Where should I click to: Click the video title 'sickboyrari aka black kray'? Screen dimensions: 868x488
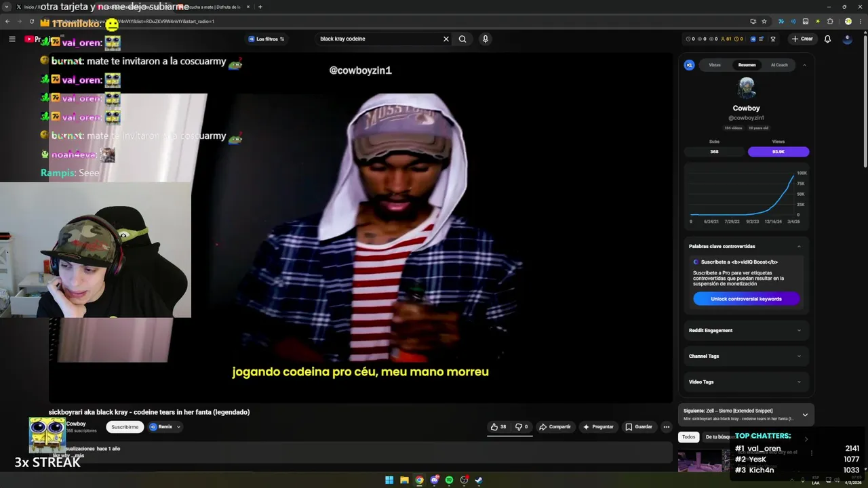click(x=149, y=412)
